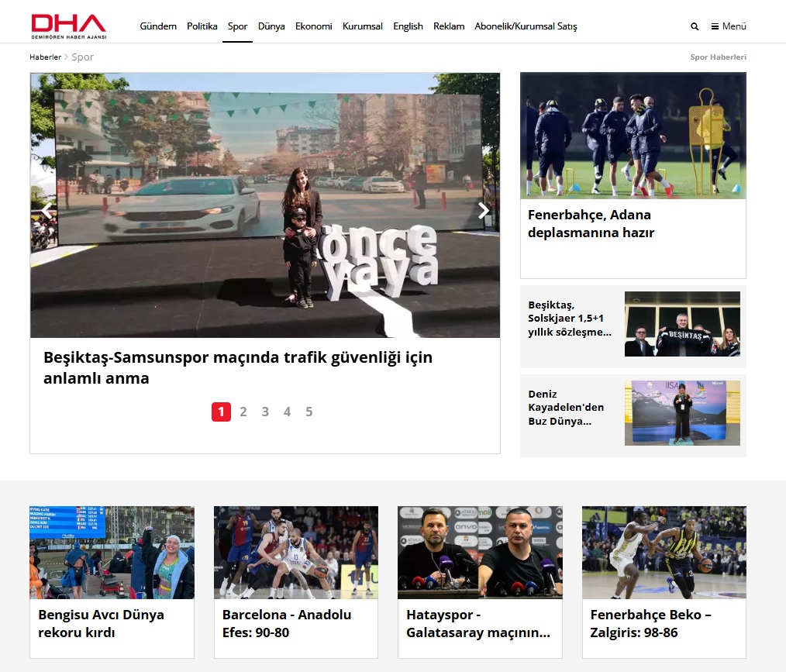Jump to slider page 2
Viewport: 786px width, 672px height.
click(x=243, y=412)
